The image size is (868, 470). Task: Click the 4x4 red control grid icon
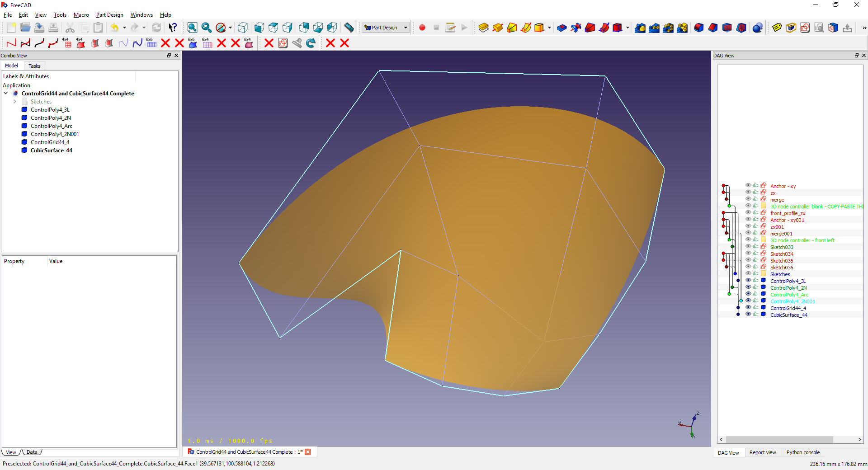click(x=67, y=43)
